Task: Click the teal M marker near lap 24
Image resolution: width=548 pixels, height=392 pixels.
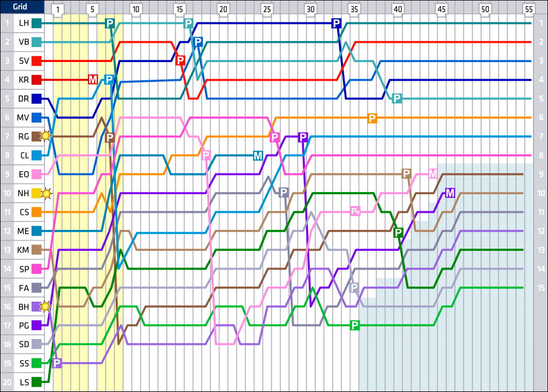Action: pyautogui.click(x=258, y=156)
